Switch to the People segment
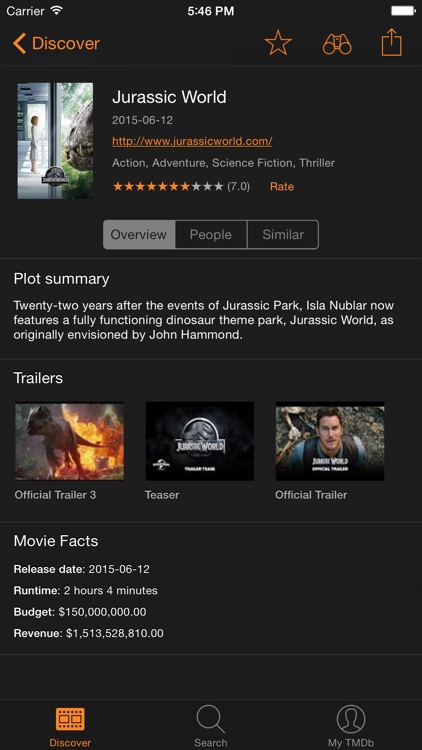The image size is (422, 750). [x=211, y=234]
